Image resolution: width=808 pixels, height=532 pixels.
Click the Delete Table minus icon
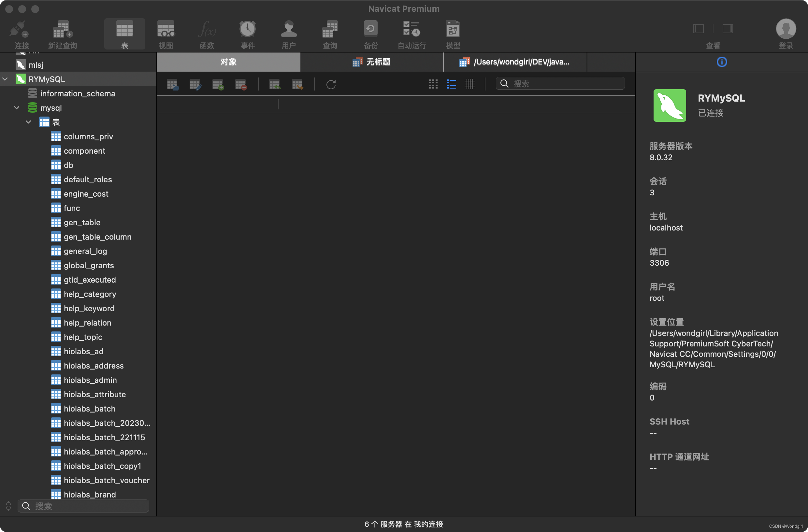(241, 84)
